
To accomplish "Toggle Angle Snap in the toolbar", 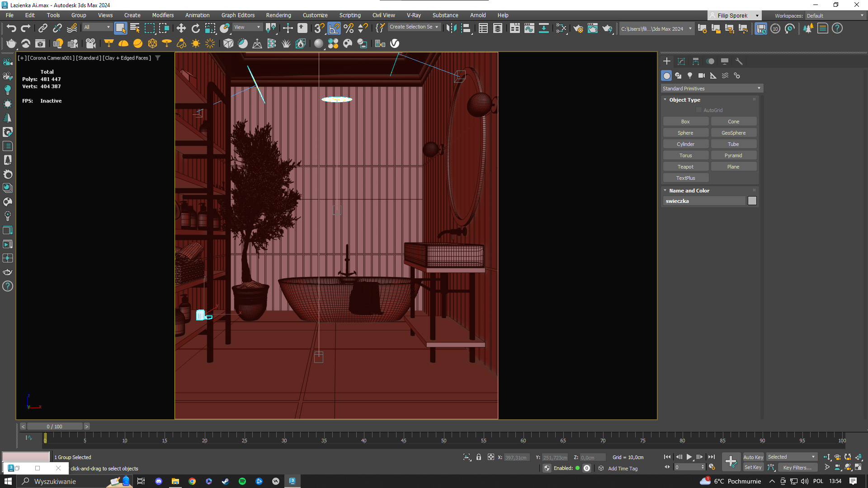I will pyautogui.click(x=334, y=28).
